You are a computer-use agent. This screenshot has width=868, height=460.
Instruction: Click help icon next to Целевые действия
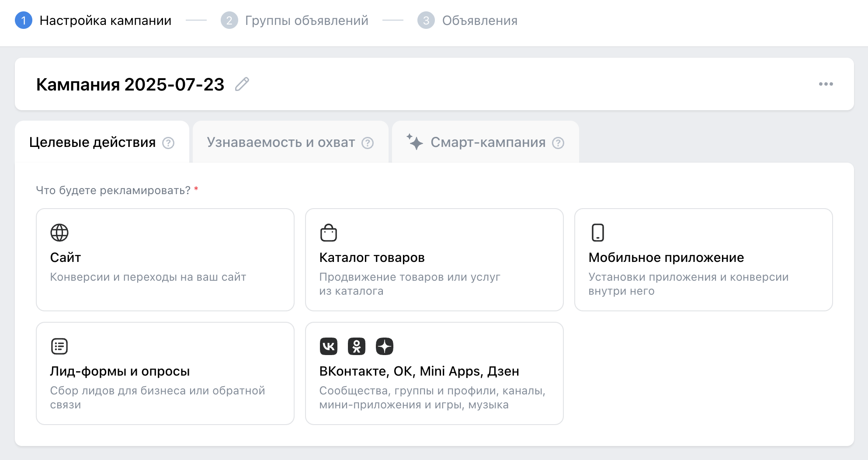[168, 143]
